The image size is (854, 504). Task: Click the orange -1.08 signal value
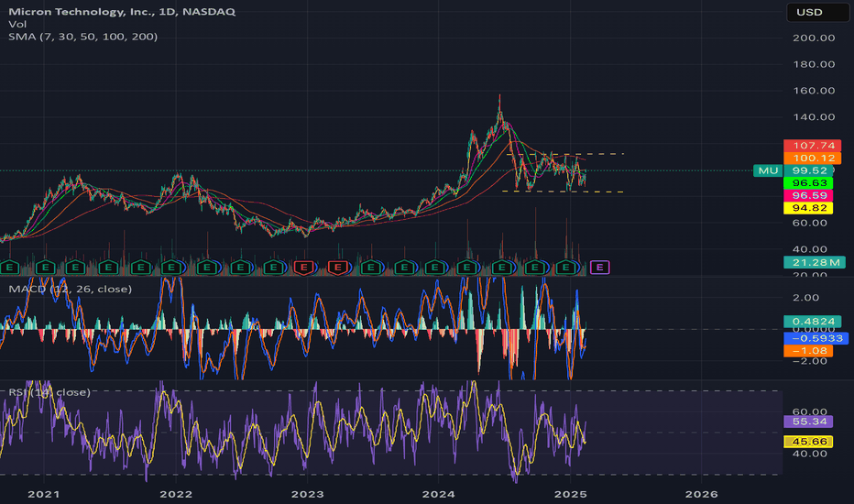pos(809,351)
